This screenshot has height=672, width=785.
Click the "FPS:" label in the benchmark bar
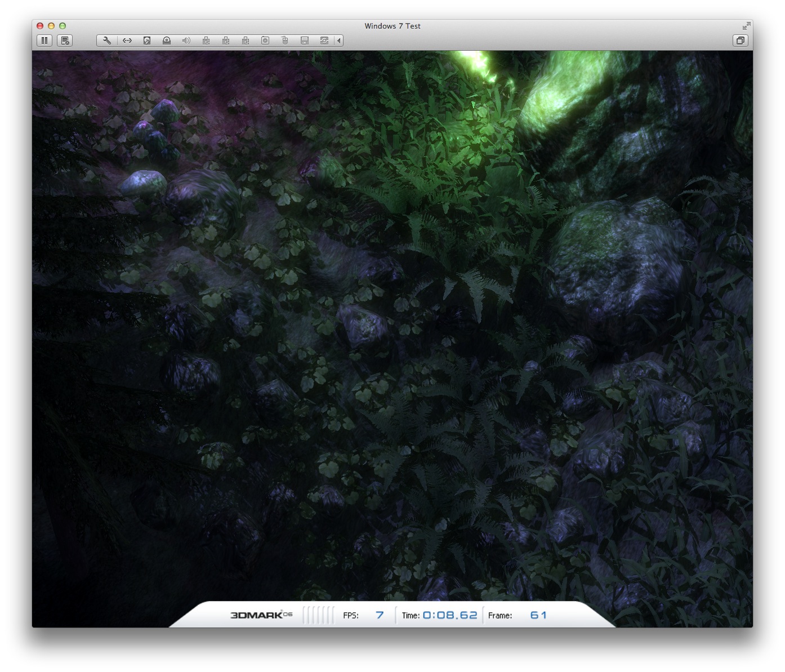click(351, 615)
